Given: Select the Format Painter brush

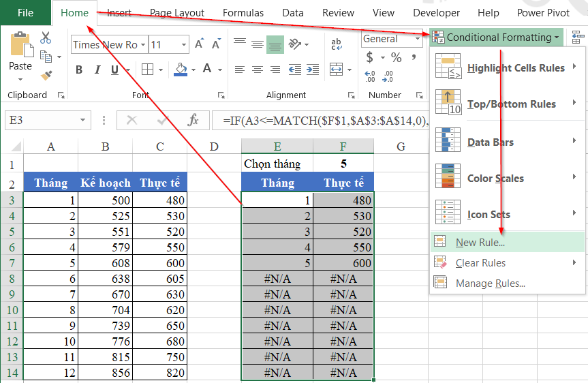Looking at the screenshot, I should coord(46,76).
